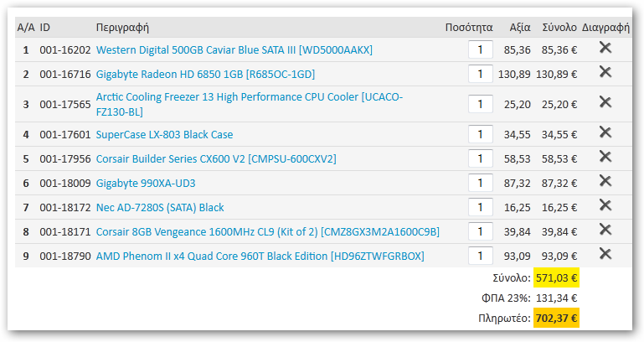Click row total 130,89 €

click(x=557, y=75)
